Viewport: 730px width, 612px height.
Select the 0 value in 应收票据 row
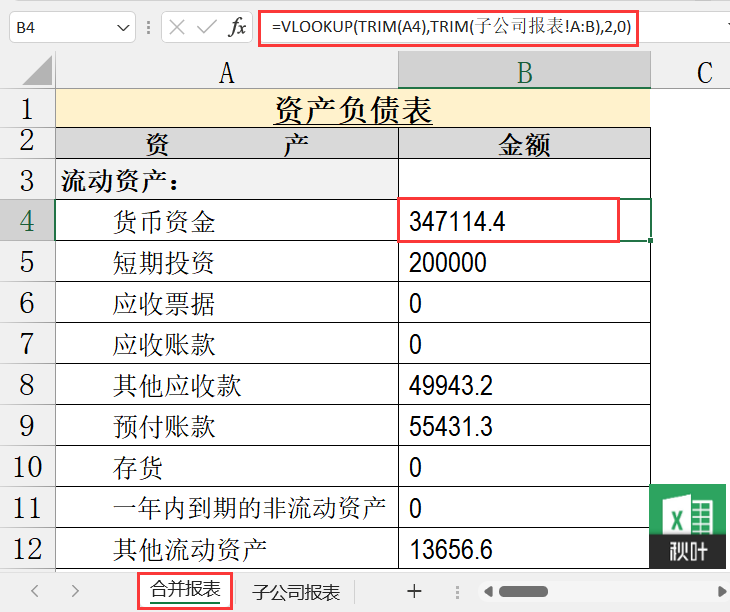(x=524, y=302)
